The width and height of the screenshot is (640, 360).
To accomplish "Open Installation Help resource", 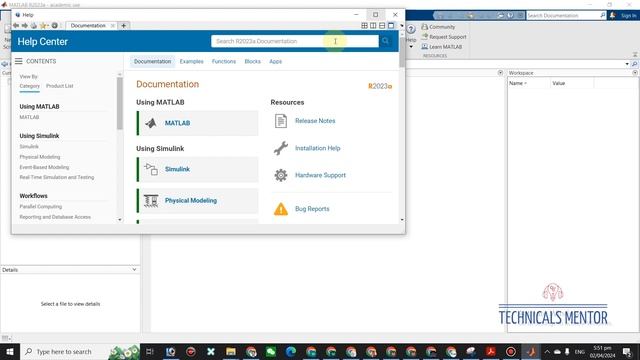I will 318,148.
